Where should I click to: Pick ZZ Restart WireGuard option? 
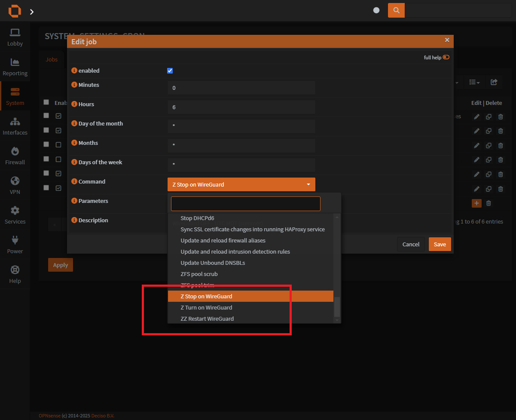pos(250,319)
